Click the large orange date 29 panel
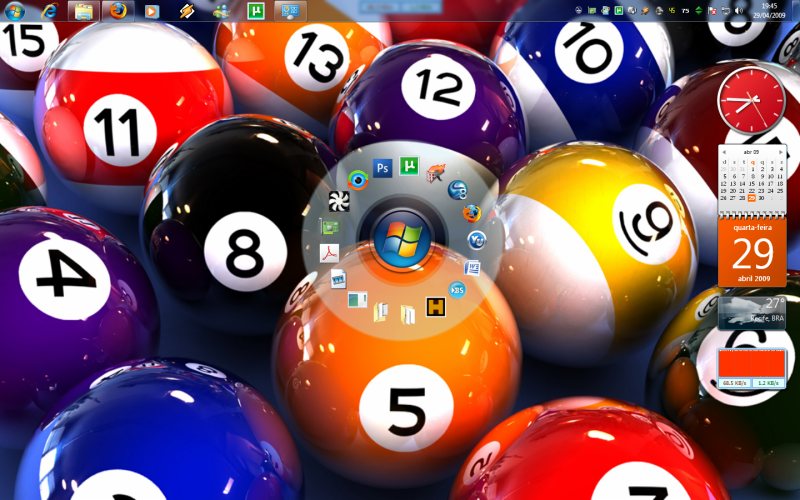 tap(753, 252)
